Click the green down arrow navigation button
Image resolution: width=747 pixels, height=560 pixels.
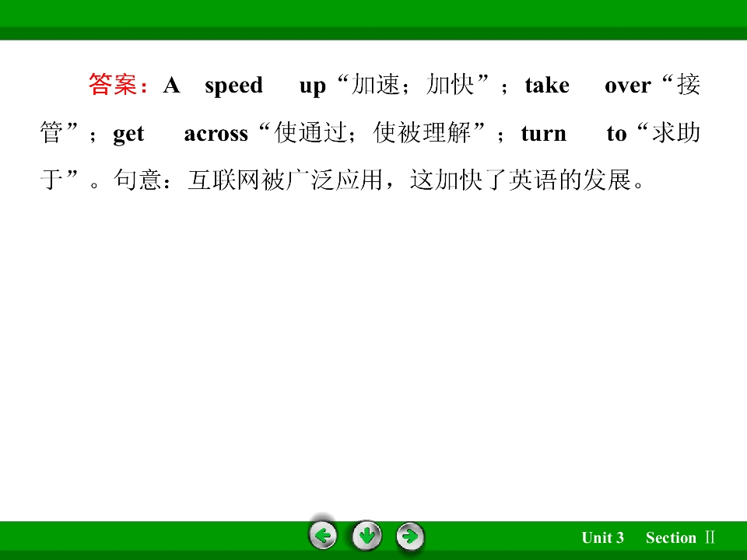point(366,536)
